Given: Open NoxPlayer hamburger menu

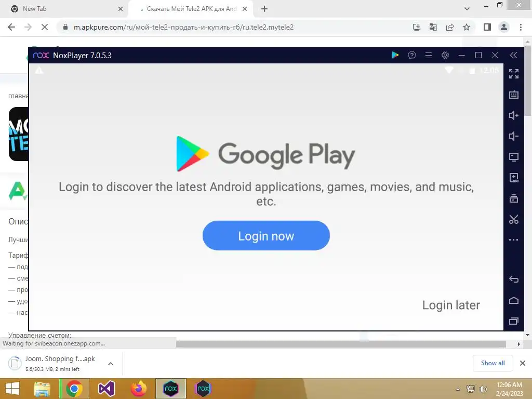Looking at the screenshot, I should pos(429,55).
